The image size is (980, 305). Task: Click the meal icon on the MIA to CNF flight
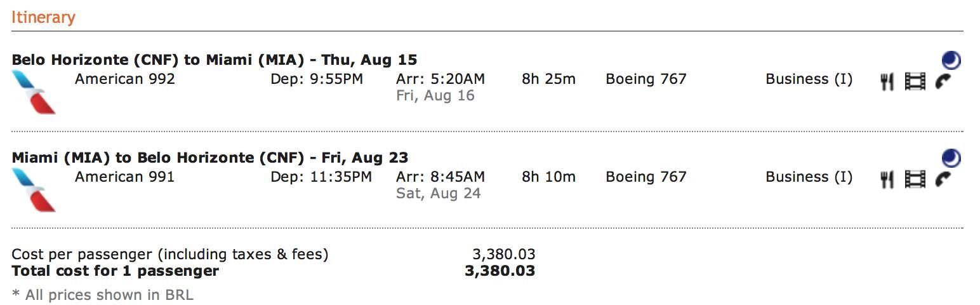click(x=887, y=179)
